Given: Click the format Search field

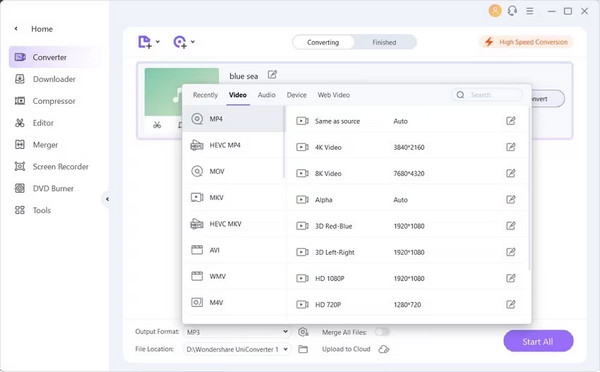Looking at the screenshot, I should 487,95.
